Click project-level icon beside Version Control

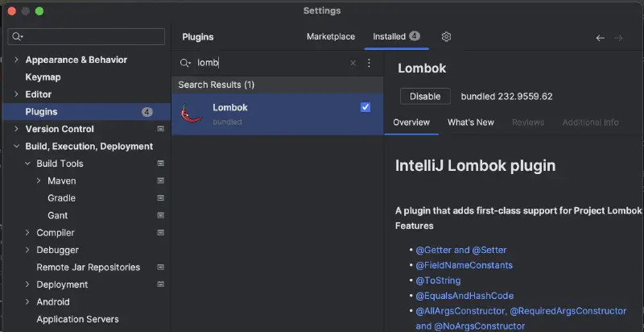[x=160, y=129]
